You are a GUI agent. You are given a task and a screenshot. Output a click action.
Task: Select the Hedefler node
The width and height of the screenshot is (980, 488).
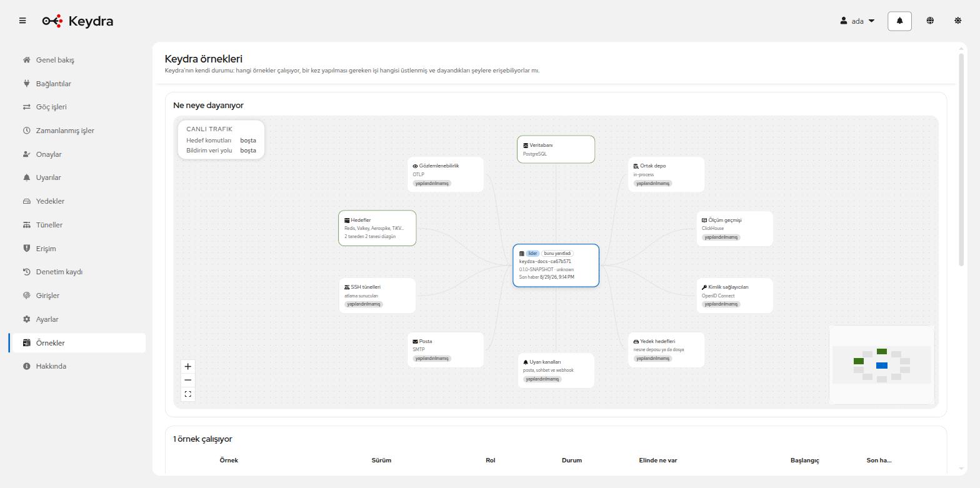coord(377,228)
